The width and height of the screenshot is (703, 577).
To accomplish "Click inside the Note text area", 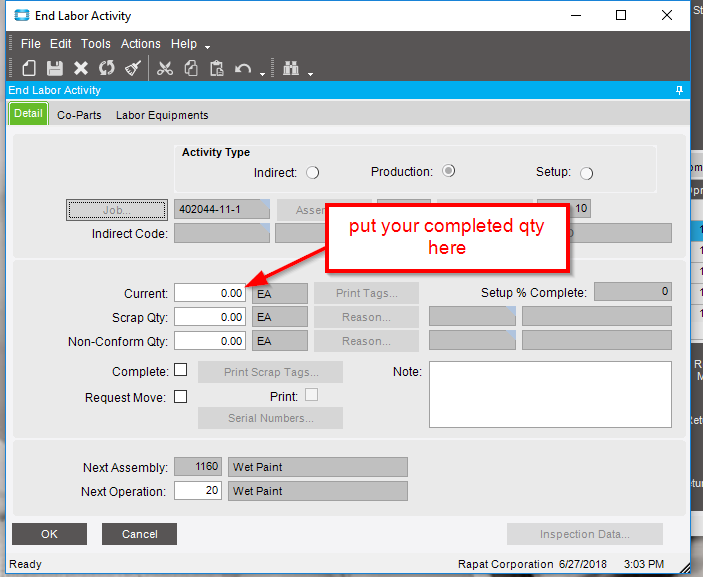I will click(550, 395).
